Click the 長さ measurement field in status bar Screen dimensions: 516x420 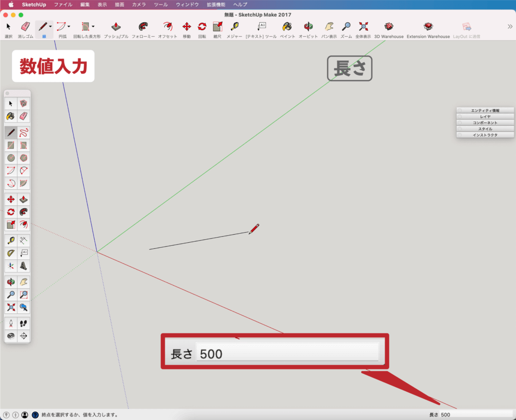(x=474, y=414)
